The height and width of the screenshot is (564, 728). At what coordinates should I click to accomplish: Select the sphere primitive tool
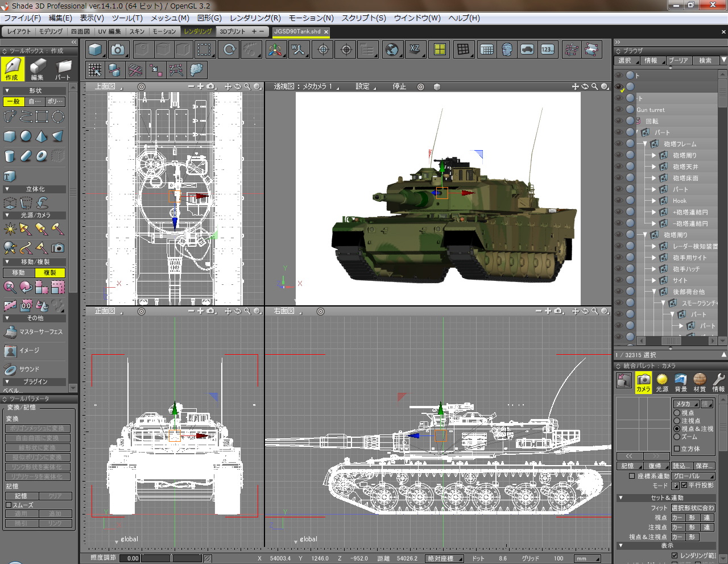[26, 136]
